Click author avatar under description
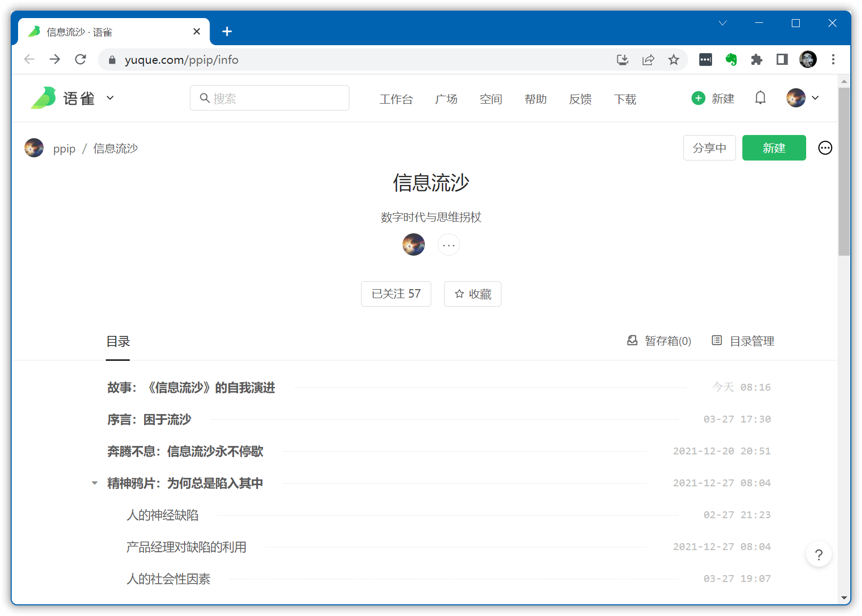Image resolution: width=862 pixels, height=616 pixels. [x=414, y=244]
